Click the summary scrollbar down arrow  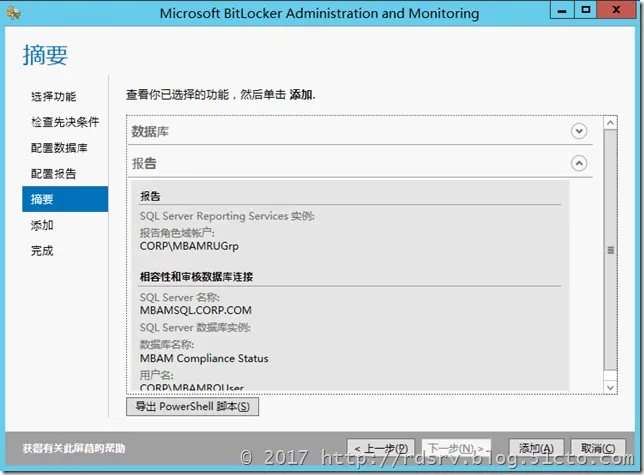(x=610, y=388)
